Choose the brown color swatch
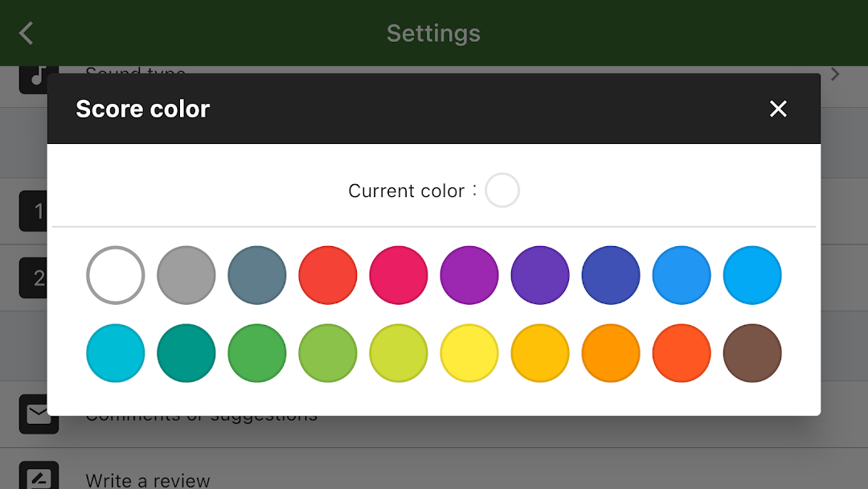Screen dimensions: 868x489 pyautogui.click(x=752, y=353)
